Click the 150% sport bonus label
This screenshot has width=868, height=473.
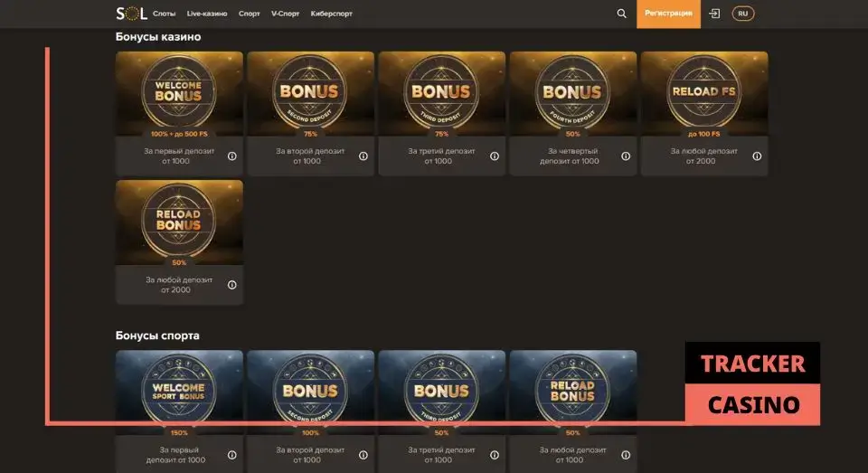(179, 432)
